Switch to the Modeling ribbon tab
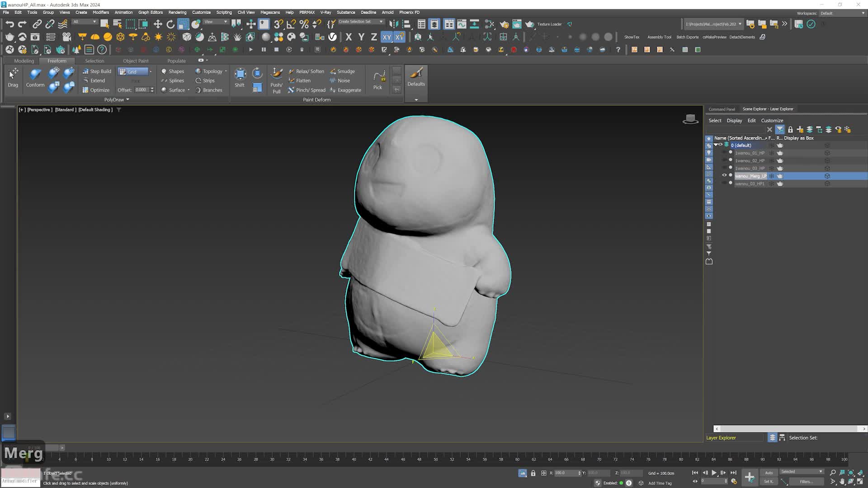 point(24,61)
